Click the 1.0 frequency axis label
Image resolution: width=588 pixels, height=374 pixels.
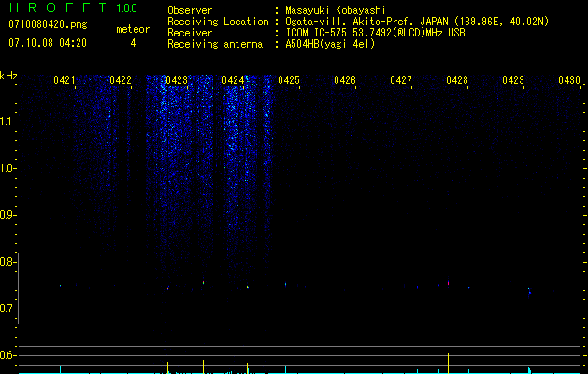[7, 168]
